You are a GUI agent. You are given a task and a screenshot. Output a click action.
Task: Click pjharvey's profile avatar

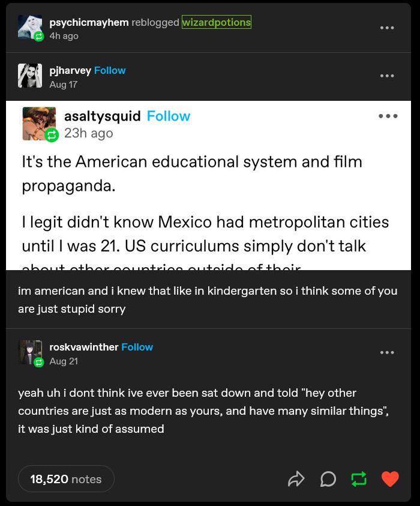pyautogui.click(x=30, y=76)
